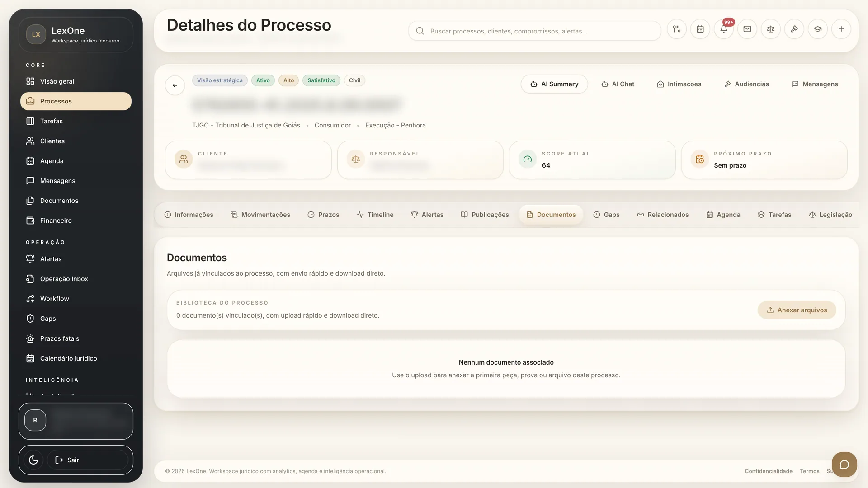Switch to the Tarefas tab
This screenshot has height=488, width=868.
click(x=774, y=215)
